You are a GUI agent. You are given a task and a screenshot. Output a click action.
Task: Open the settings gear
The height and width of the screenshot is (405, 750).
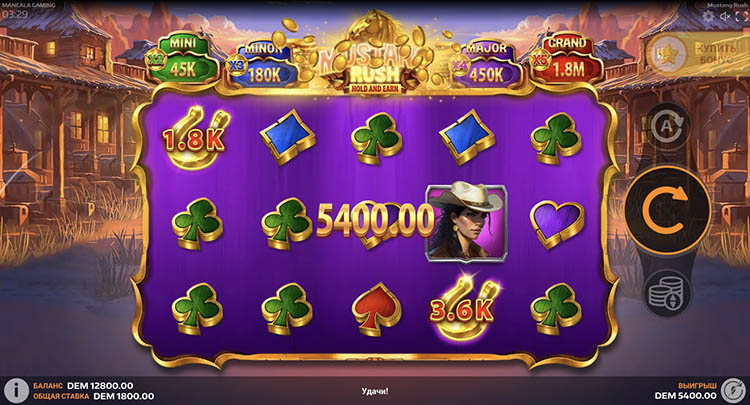pos(707,16)
